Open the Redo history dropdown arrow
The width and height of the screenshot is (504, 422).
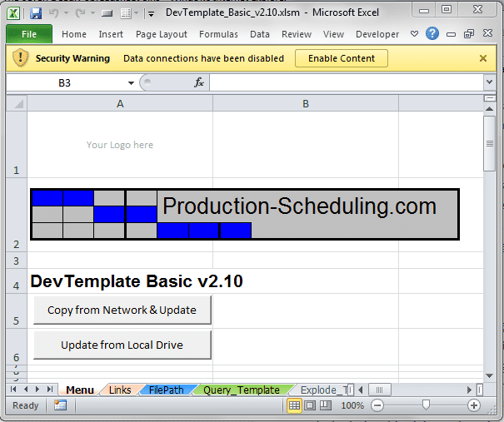[93, 13]
